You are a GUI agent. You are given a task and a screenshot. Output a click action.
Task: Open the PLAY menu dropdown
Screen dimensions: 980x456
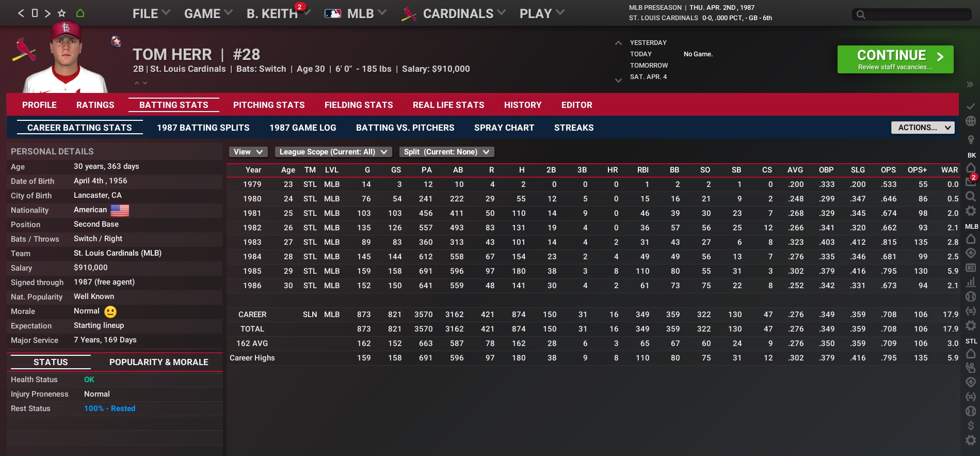coord(542,13)
